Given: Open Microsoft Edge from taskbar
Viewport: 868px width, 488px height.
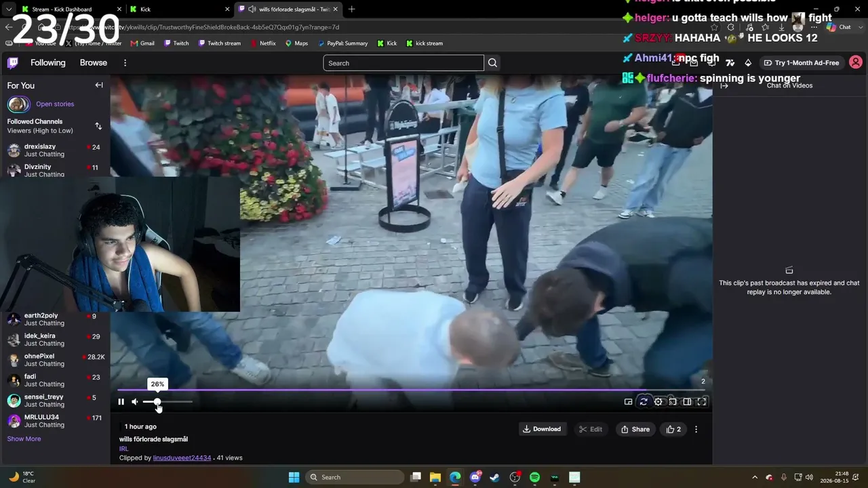Looking at the screenshot, I should click(455, 477).
